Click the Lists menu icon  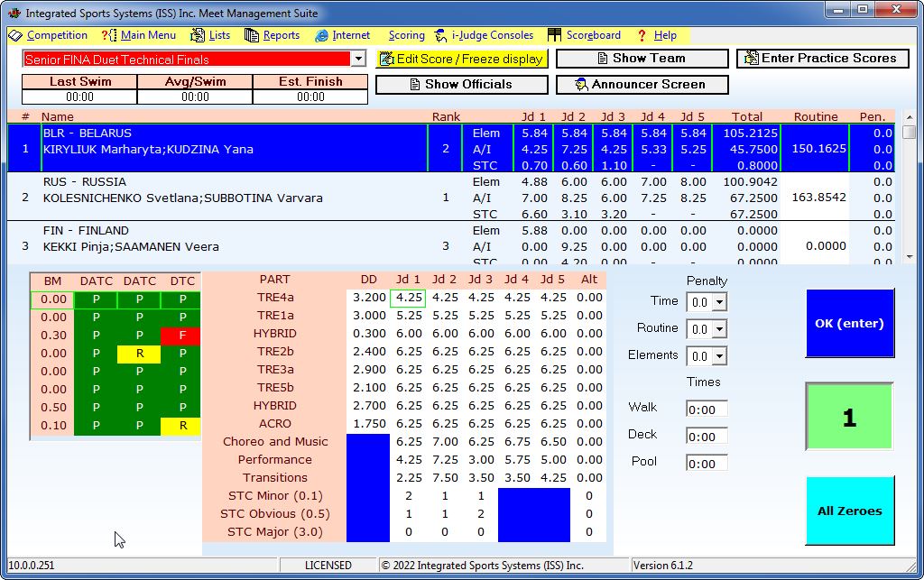(198, 35)
